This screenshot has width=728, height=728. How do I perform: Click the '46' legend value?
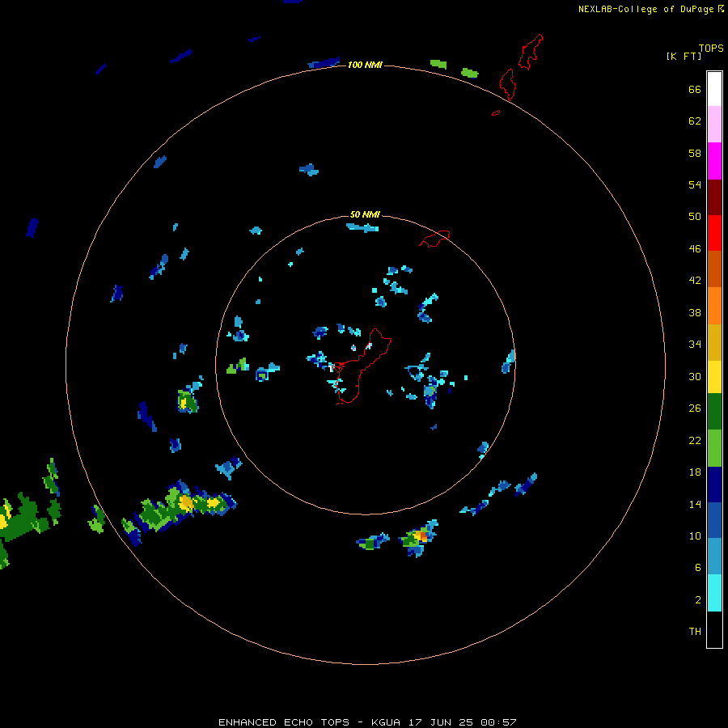(695, 249)
